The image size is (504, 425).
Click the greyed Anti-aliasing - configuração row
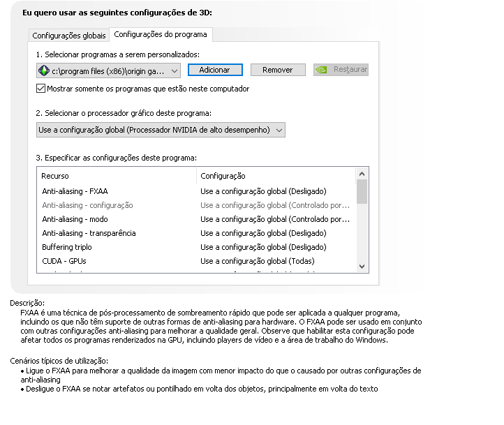pos(87,205)
